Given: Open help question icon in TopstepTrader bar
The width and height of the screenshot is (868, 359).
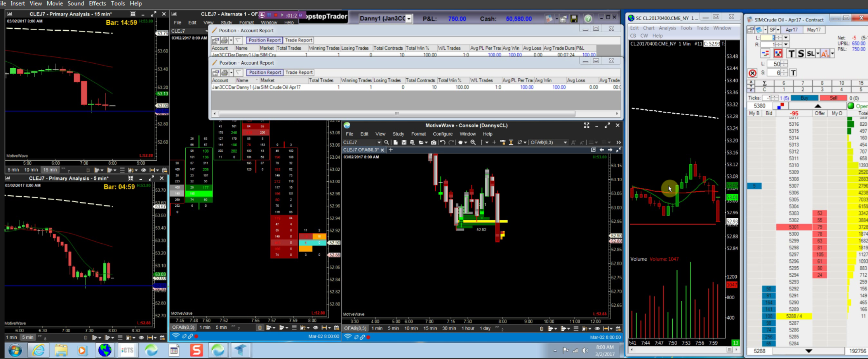Looking at the screenshot, I should pos(588,19).
